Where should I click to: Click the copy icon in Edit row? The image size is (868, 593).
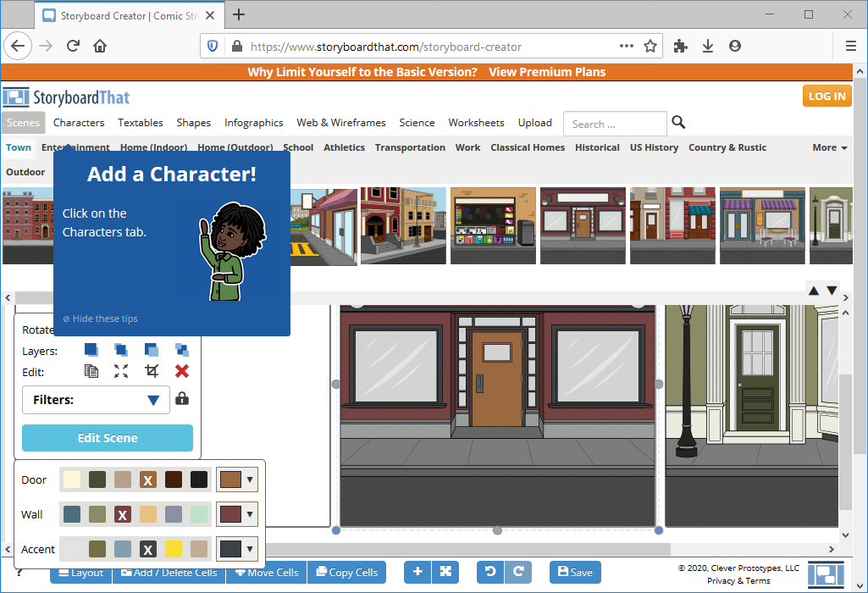pyautogui.click(x=91, y=371)
